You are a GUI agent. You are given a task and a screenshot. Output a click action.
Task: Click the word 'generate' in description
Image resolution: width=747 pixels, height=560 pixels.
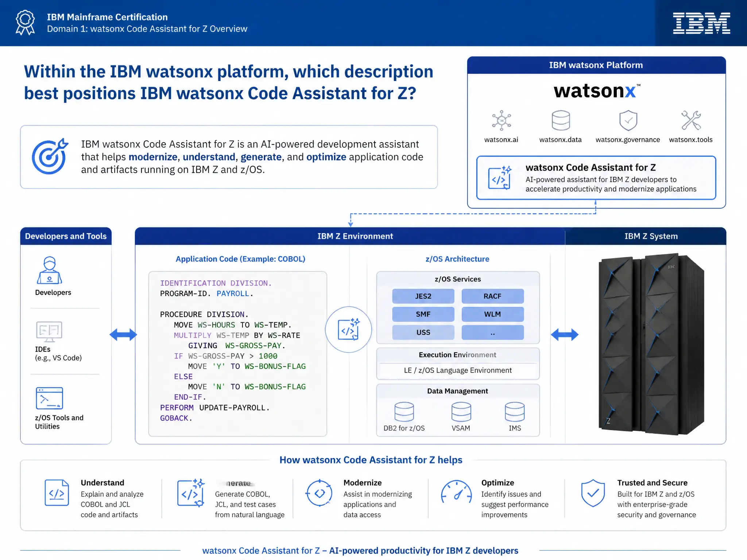(x=261, y=157)
